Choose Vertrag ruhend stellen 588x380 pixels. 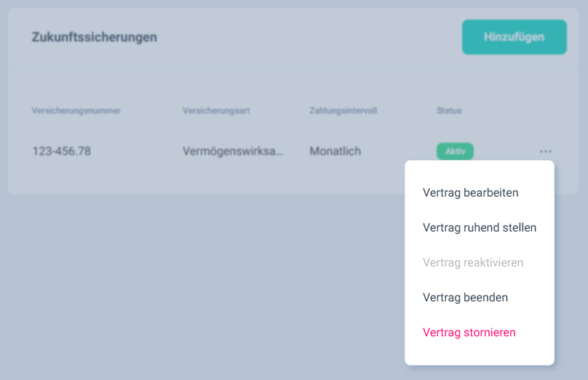[x=479, y=228]
